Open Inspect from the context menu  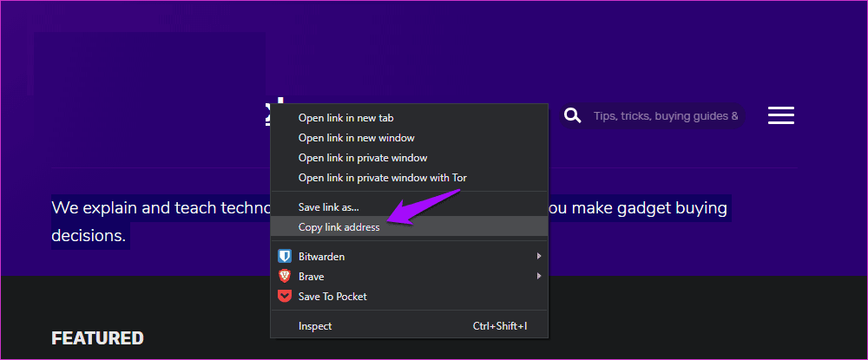pyautogui.click(x=315, y=326)
